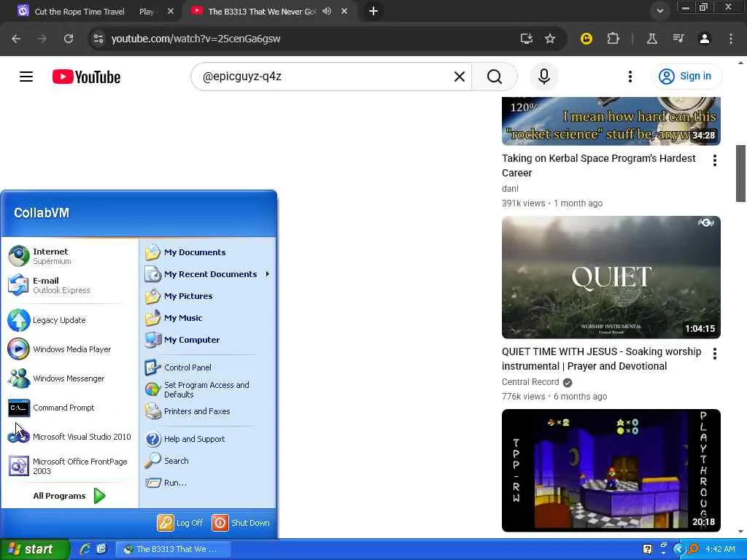Open Set Program Access and Defaults

[x=207, y=389]
